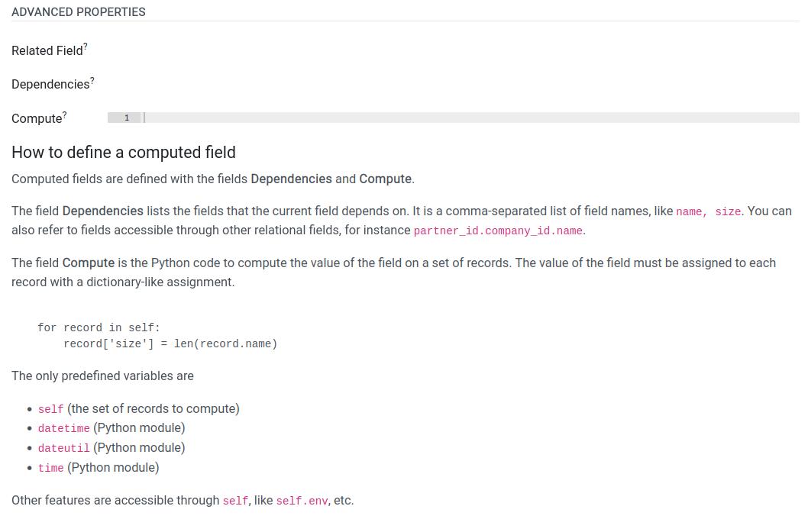Click the Compute field label
This screenshot has height=532, width=808.
37,118
